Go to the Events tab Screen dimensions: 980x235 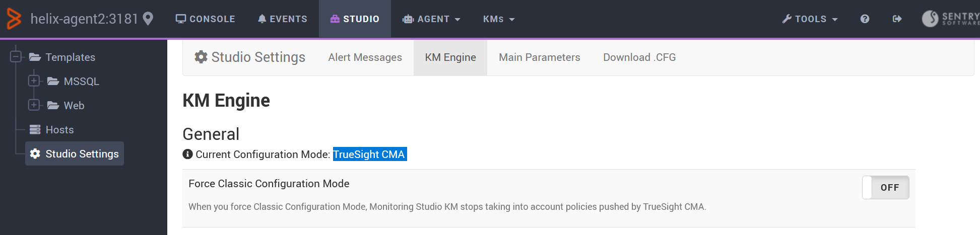point(282,19)
